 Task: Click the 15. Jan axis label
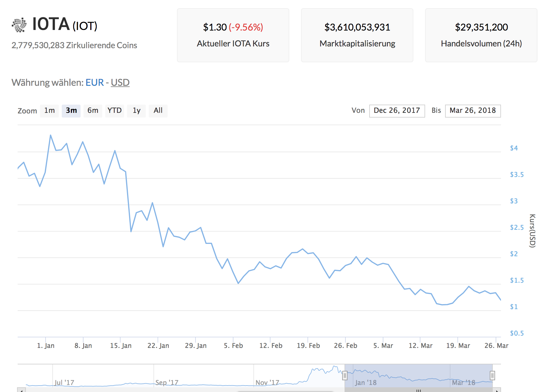[121, 346]
